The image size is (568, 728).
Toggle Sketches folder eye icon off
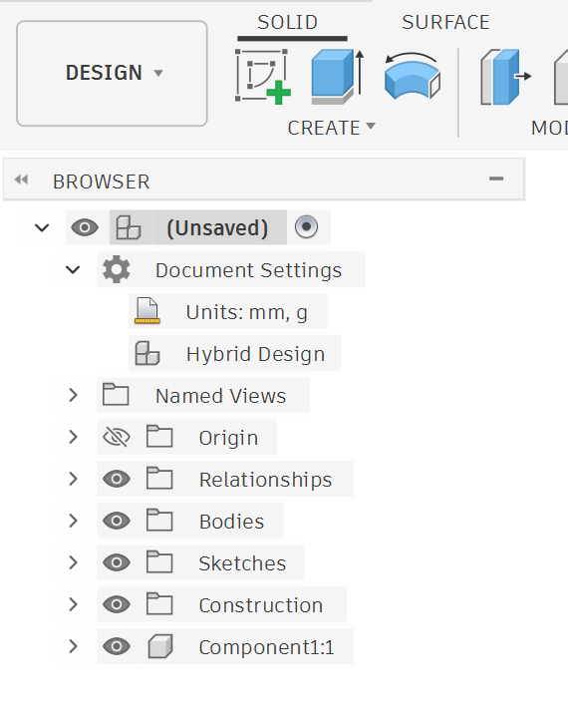116,562
